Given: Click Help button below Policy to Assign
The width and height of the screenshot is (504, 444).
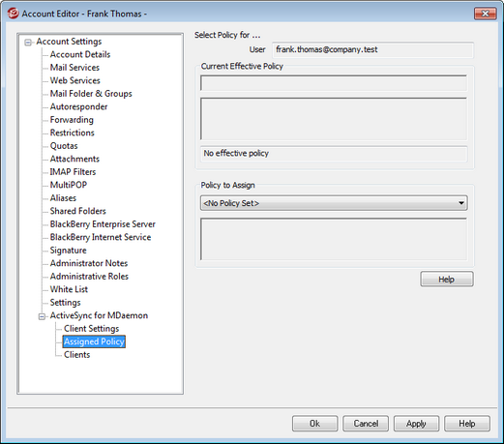Looking at the screenshot, I should 447,279.
